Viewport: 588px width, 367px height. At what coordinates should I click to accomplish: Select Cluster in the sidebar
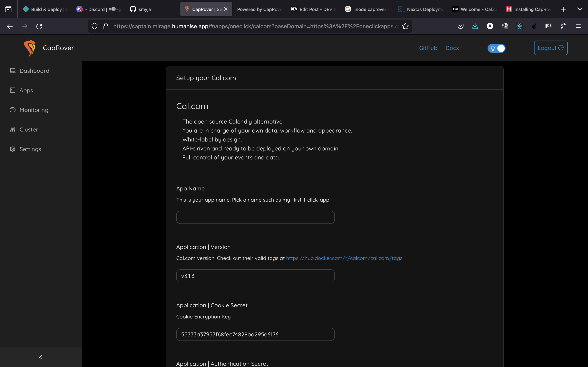point(29,129)
